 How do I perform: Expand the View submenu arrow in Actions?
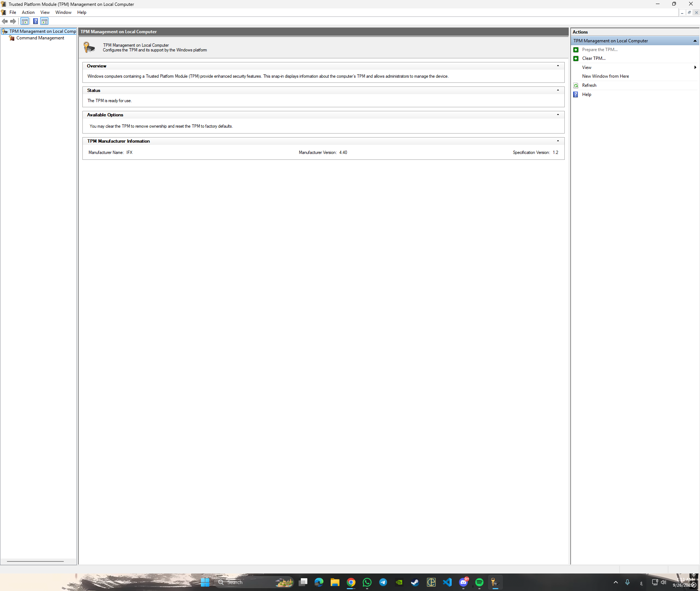click(x=695, y=67)
